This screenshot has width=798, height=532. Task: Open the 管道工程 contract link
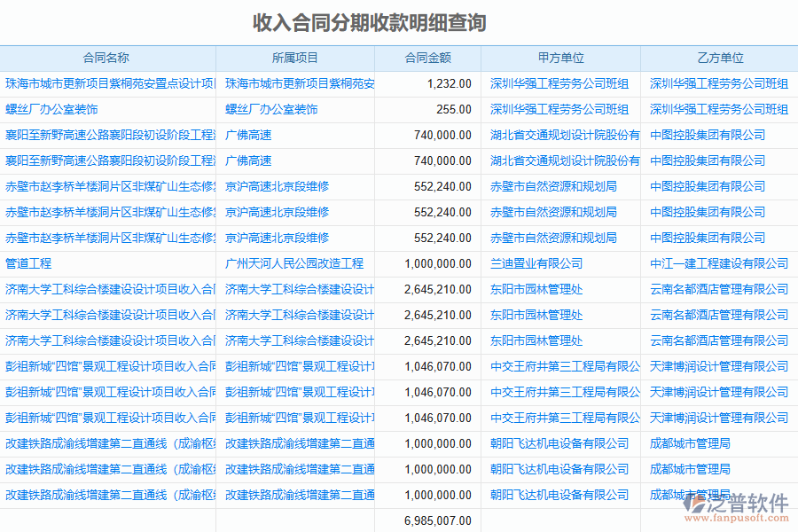tap(28, 263)
